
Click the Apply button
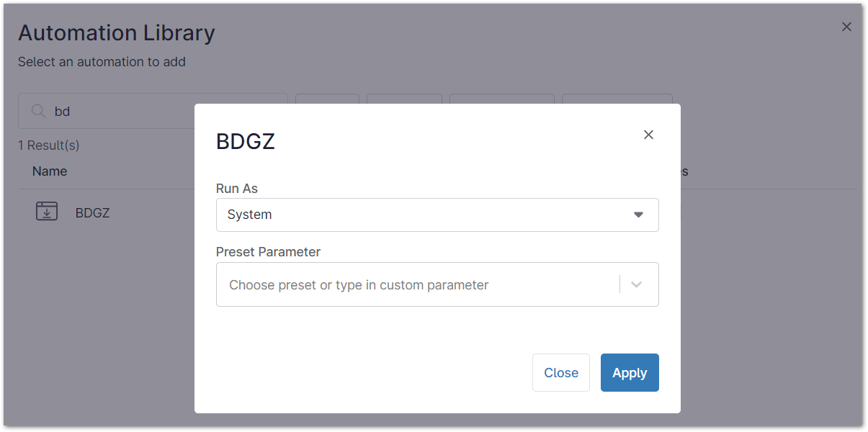pos(629,372)
